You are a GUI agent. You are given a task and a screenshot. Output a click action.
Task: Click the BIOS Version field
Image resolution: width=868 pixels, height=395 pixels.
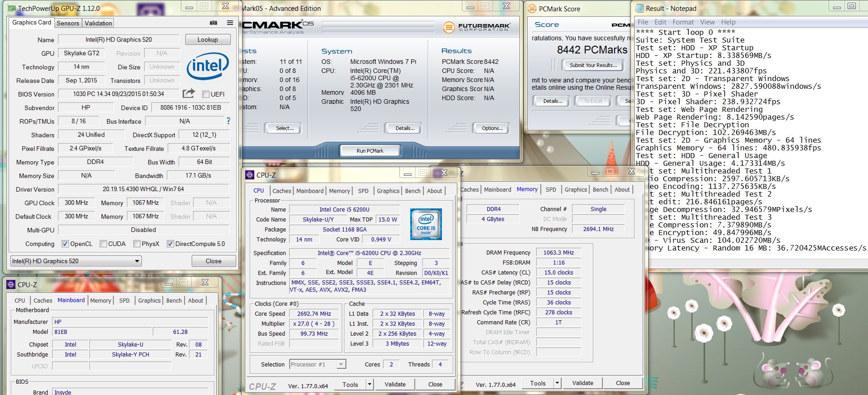[x=119, y=94]
